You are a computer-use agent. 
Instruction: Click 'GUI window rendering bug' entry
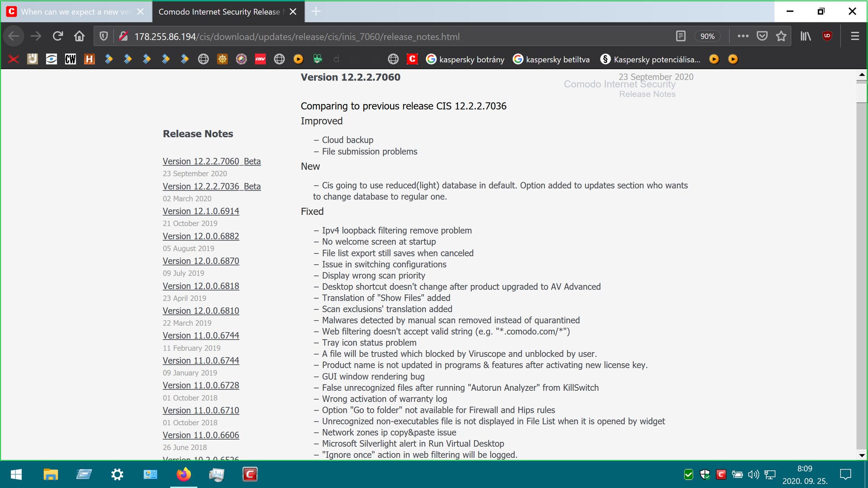point(373,377)
